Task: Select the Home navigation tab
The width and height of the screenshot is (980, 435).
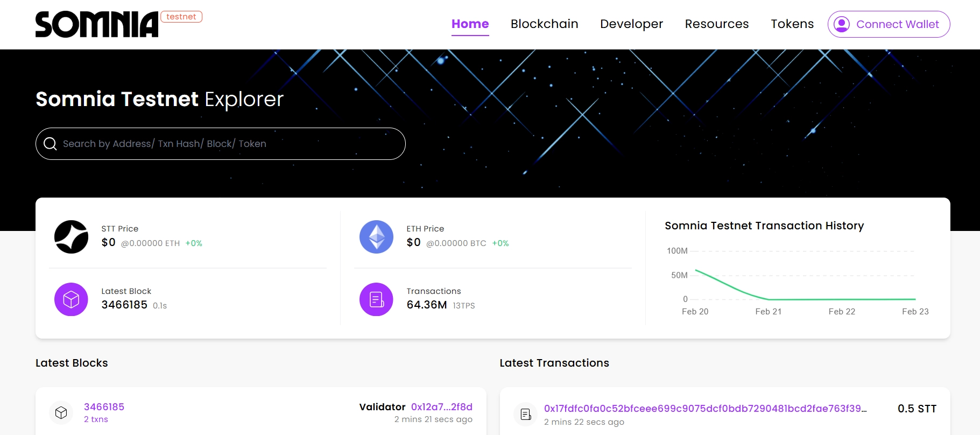Action: click(470, 24)
